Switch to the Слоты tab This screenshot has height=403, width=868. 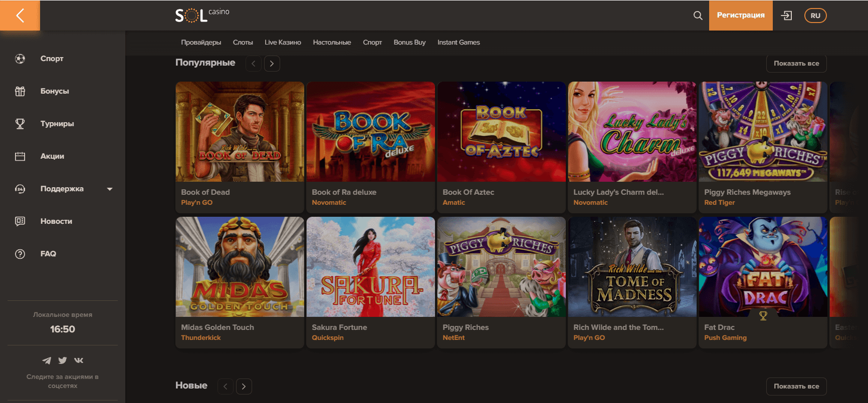[x=243, y=43]
